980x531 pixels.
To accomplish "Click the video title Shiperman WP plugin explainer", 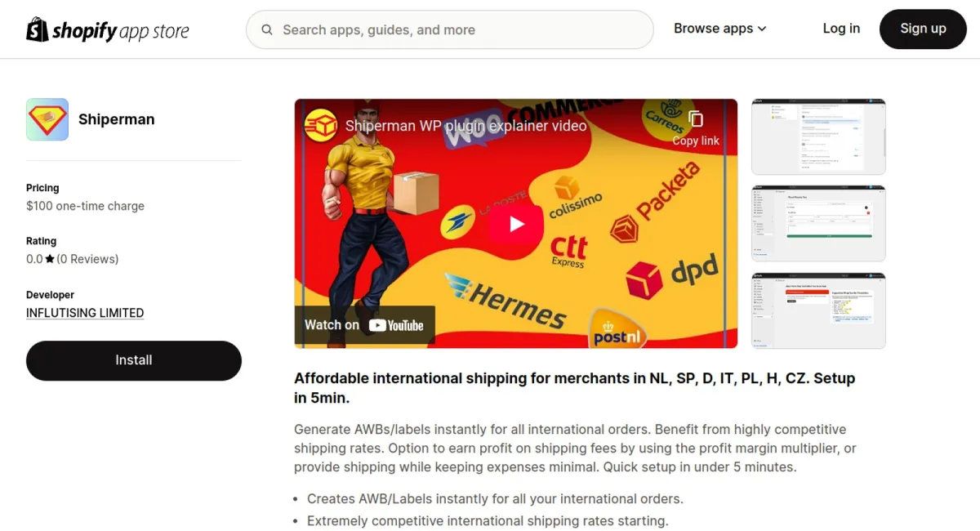I will [x=465, y=126].
